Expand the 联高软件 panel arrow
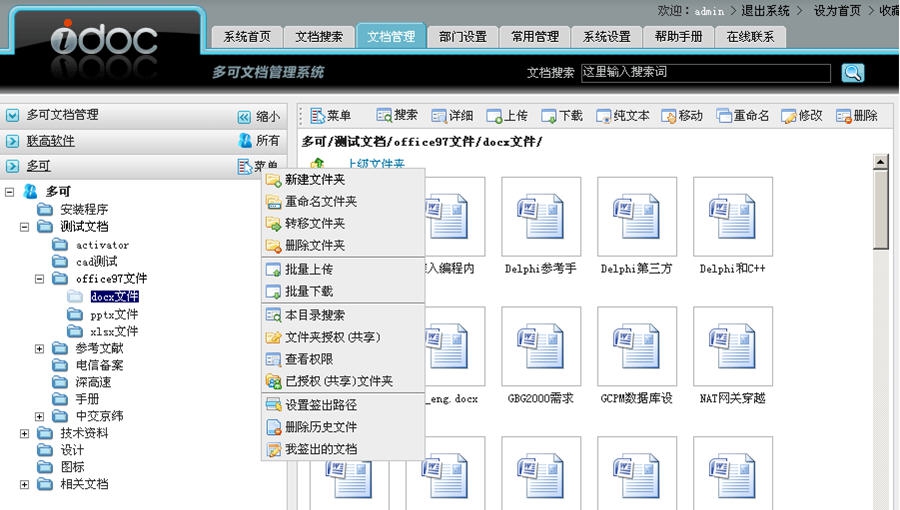 [13, 141]
